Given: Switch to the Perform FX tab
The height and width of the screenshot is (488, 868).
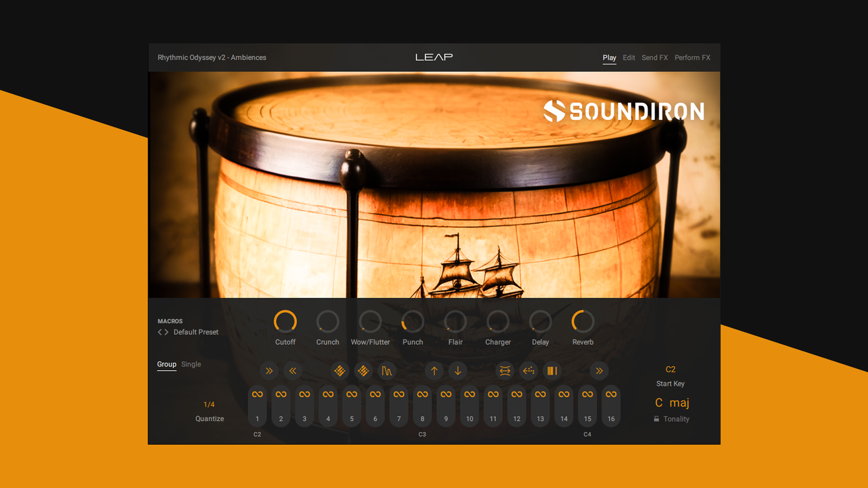Looking at the screenshot, I should tap(692, 57).
